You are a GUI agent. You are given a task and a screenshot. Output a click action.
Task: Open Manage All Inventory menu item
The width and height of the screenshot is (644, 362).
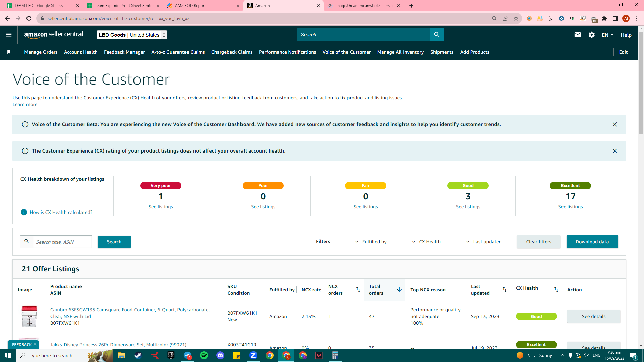[x=400, y=52]
